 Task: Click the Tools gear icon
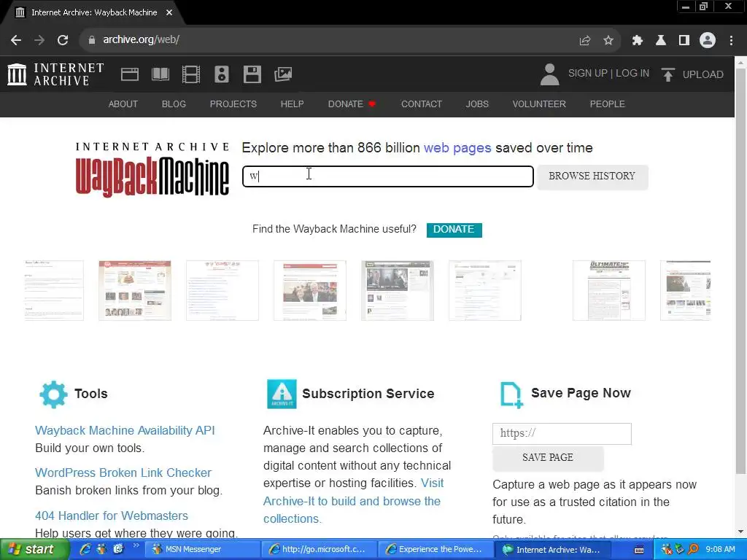53,394
